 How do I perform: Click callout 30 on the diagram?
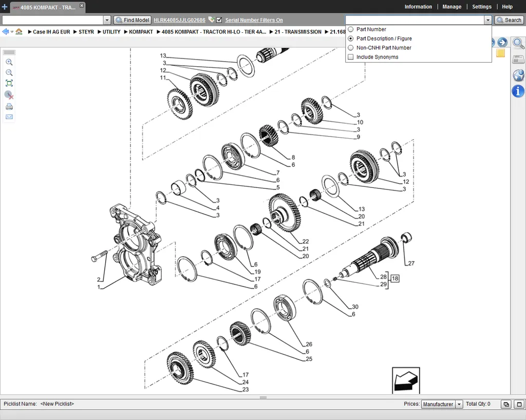click(x=355, y=307)
